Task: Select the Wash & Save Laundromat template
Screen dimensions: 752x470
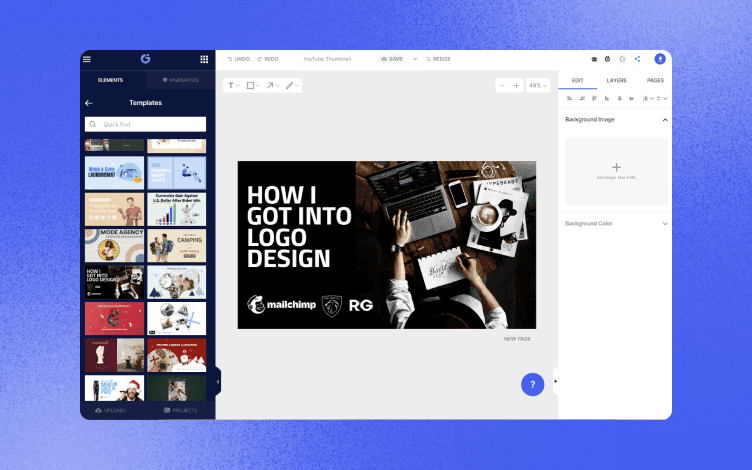Action: click(x=114, y=173)
